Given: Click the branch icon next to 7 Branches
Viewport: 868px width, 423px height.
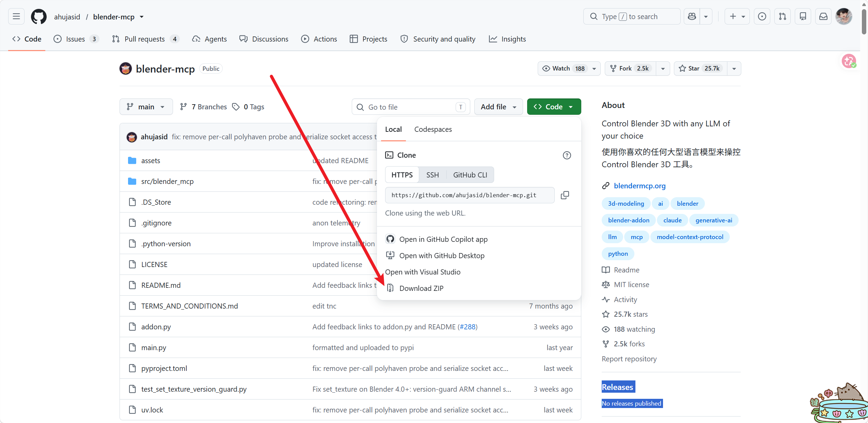Looking at the screenshot, I should (184, 107).
